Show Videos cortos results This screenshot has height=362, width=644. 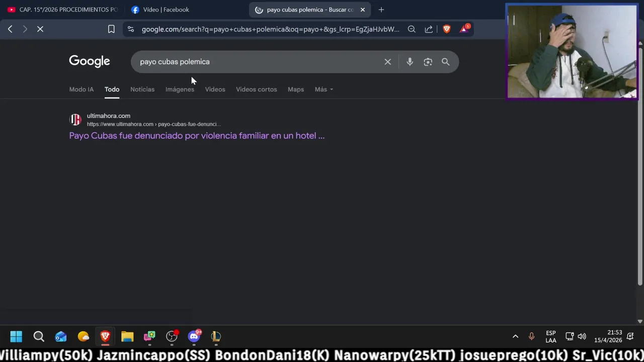tap(256, 89)
